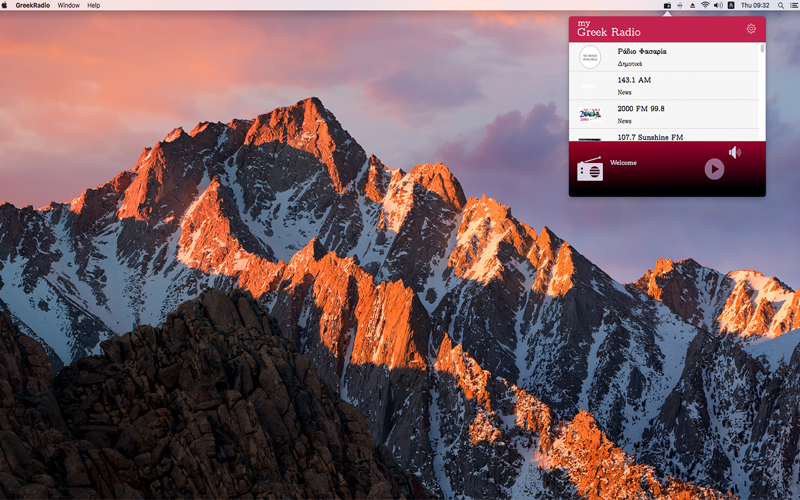Open the Greek Radio settings gear
The width and height of the screenshot is (800, 500).
[751, 29]
